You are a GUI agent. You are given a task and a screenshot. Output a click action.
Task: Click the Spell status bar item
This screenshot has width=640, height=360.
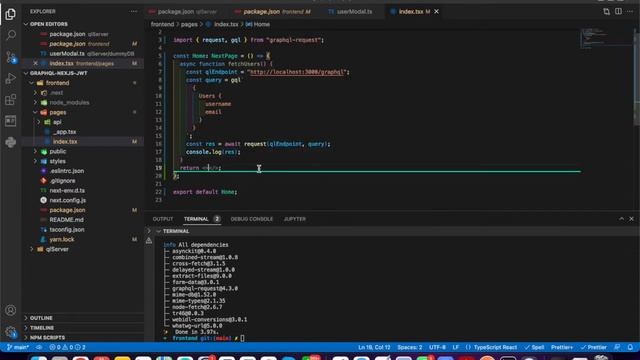534,347
